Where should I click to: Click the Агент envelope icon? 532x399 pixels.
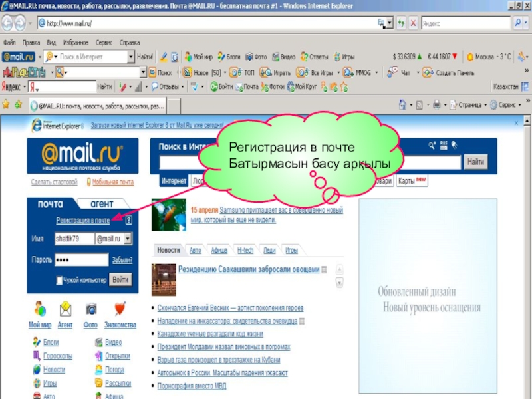click(65, 309)
